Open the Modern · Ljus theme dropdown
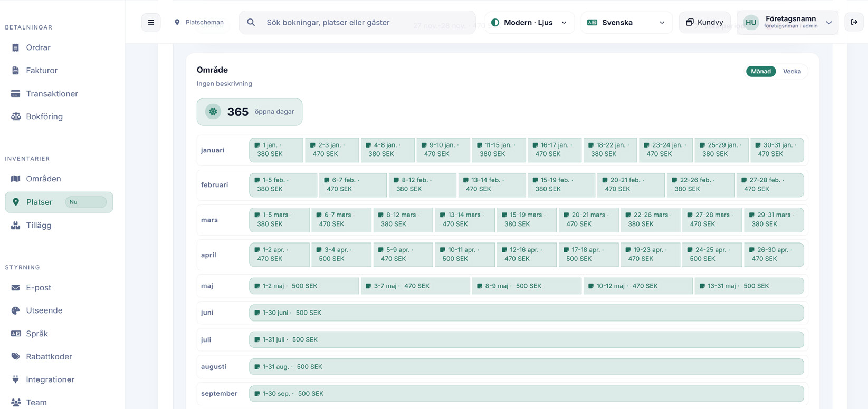 (529, 23)
